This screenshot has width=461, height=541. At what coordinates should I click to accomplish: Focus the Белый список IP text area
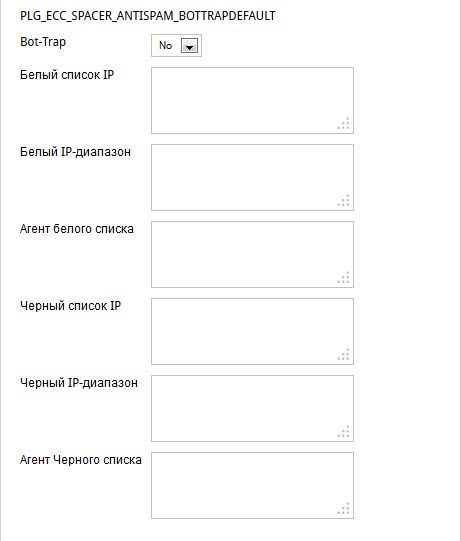pyautogui.click(x=253, y=100)
